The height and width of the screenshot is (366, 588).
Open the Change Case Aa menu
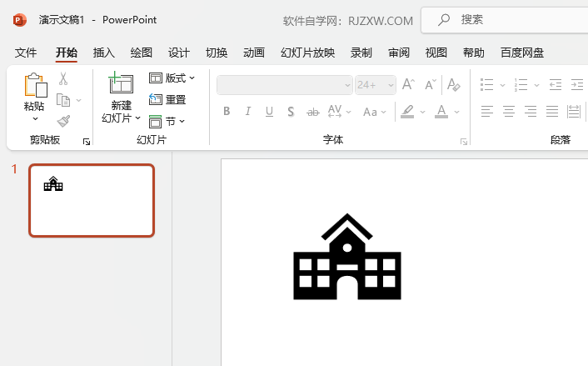(374, 112)
